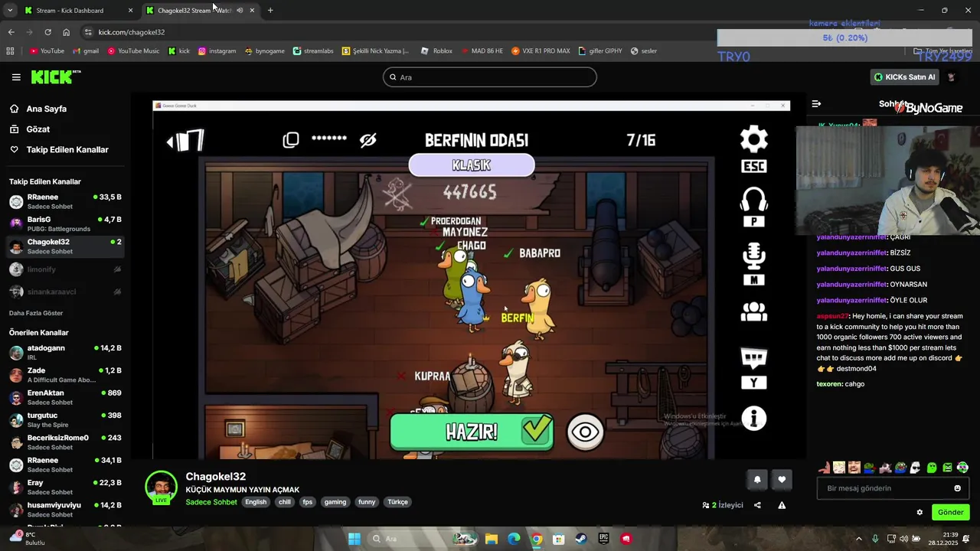The width and height of the screenshot is (980, 551).
Task: Open the game info icon
Action: (753, 419)
